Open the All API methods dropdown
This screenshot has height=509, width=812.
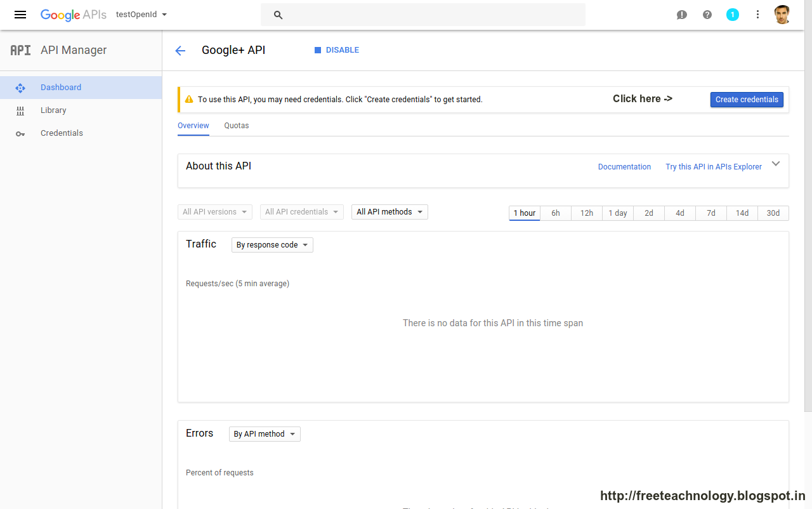[390, 212]
